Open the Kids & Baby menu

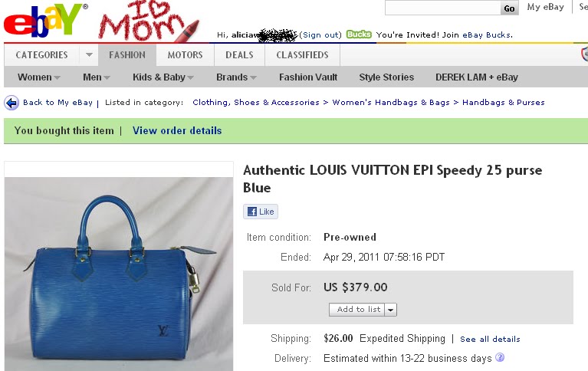(x=163, y=77)
